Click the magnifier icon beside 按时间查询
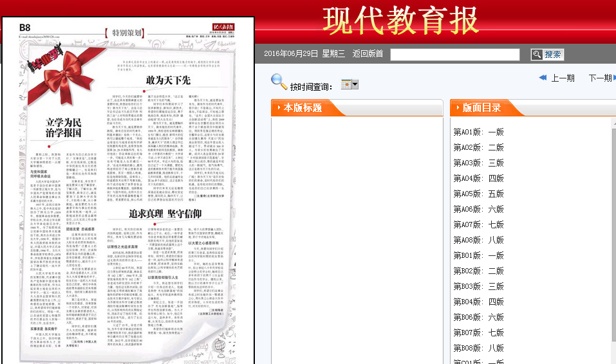This screenshot has width=616, height=364. coord(279,82)
